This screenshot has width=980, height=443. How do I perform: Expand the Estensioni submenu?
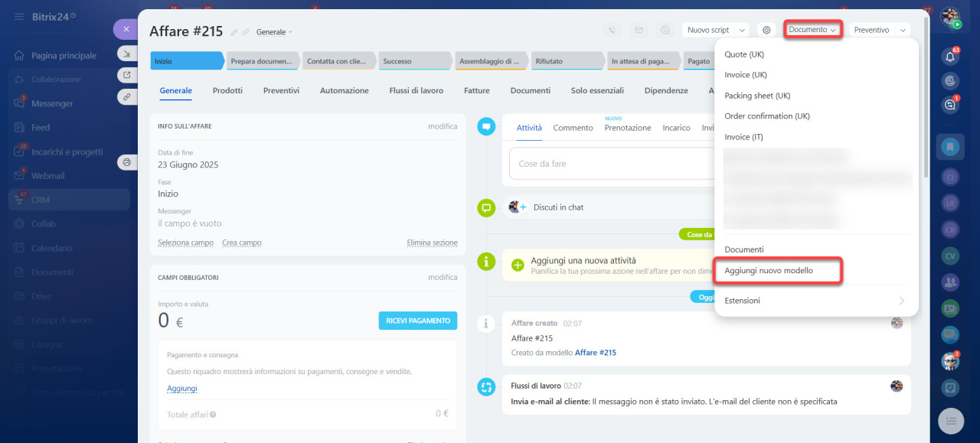tap(815, 301)
